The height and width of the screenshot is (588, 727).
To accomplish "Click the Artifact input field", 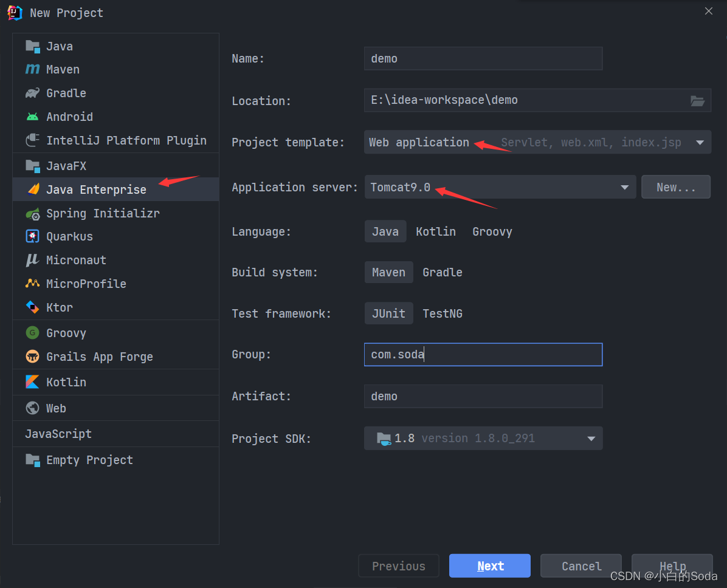I will tap(483, 396).
